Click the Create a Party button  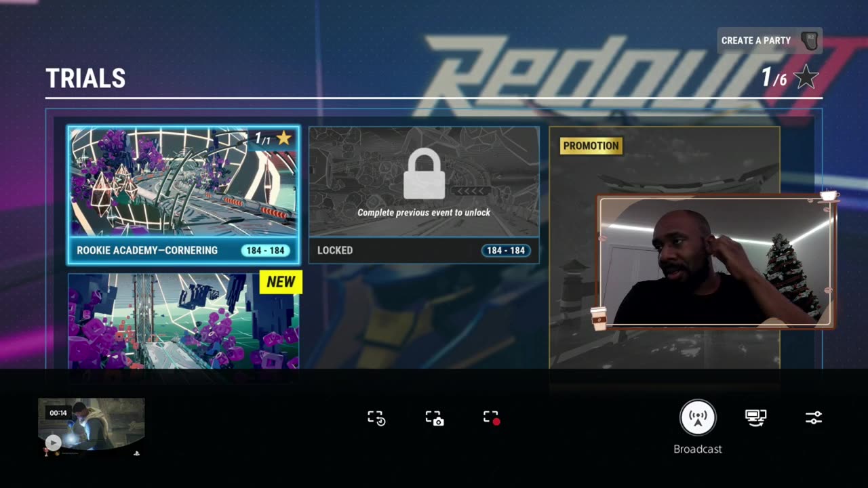coord(770,41)
